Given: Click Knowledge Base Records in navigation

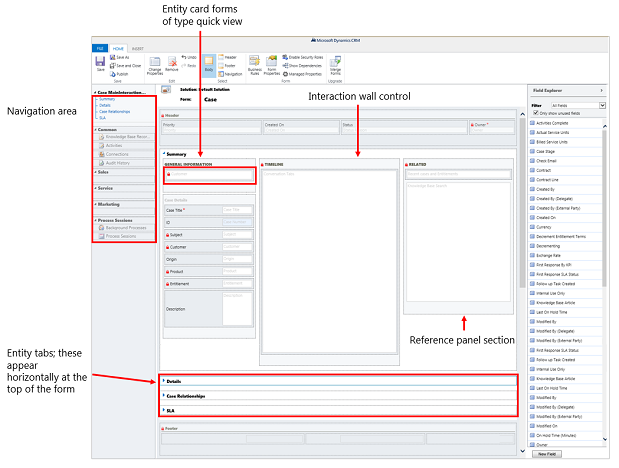Looking at the screenshot, I should point(124,137).
